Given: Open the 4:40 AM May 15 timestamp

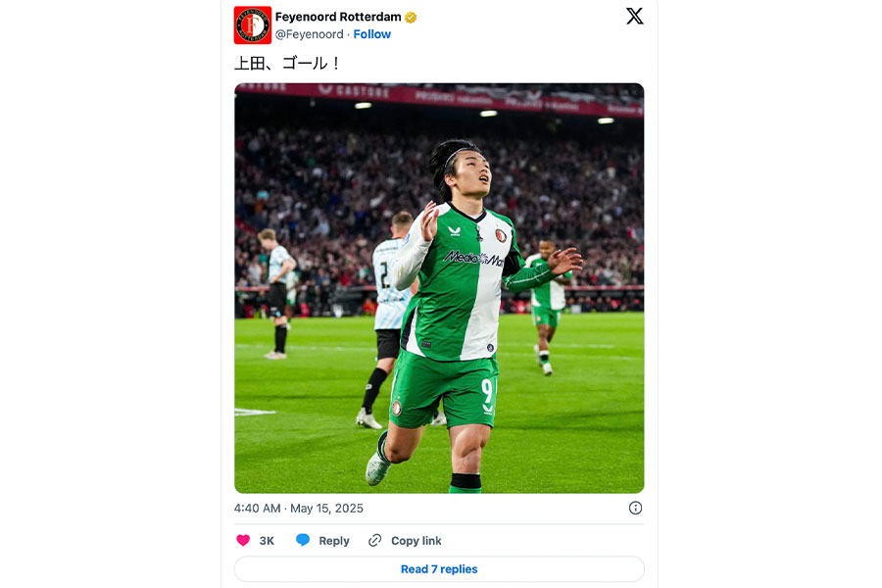Looking at the screenshot, I should click(x=299, y=508).
